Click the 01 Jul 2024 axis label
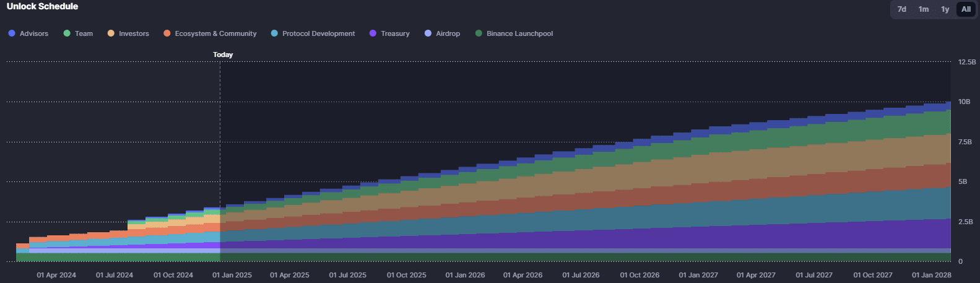Screen dimensions: 980x283 115,275
